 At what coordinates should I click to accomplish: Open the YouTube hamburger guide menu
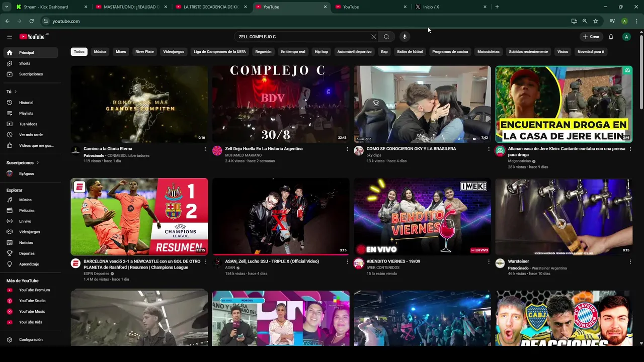[9, 36]
